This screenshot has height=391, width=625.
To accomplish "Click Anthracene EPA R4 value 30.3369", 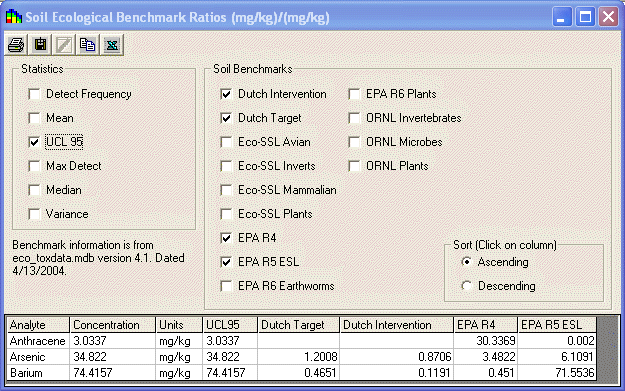I will point(485,341).
